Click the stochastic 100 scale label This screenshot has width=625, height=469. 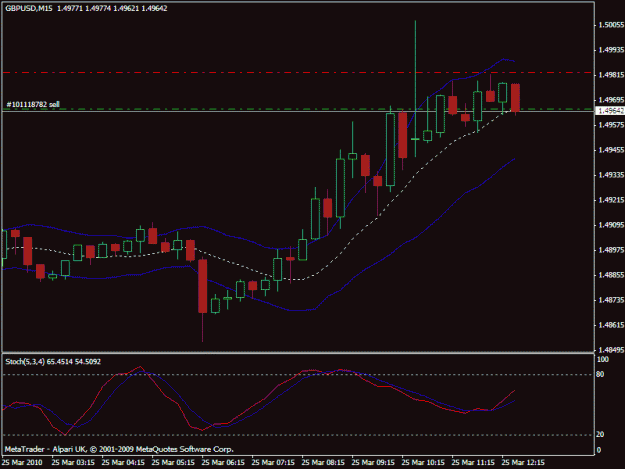(x=602, y=359)
